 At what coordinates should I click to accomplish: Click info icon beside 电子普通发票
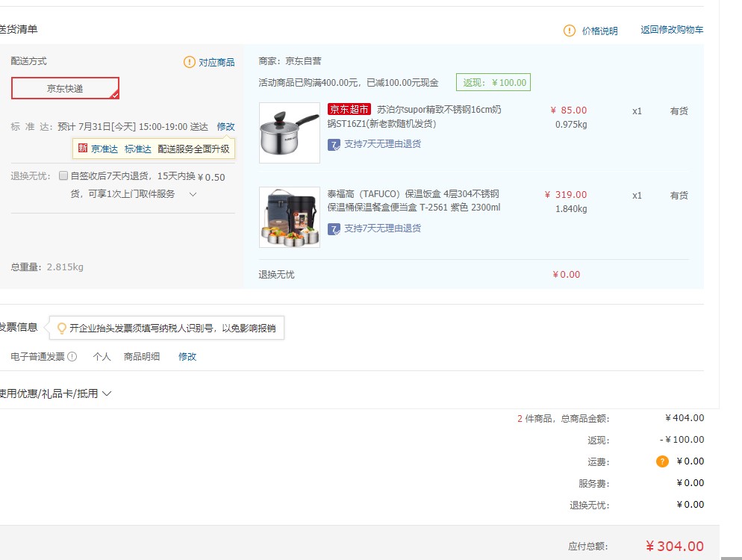tap(72, 356)
